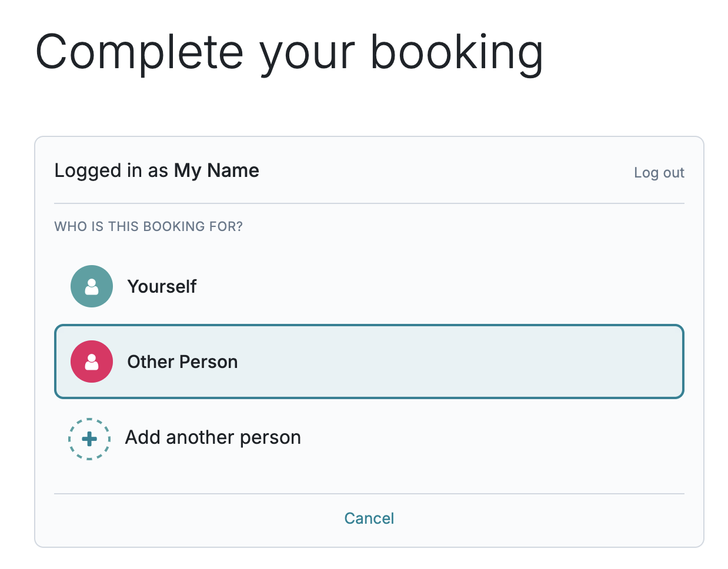728x569 pixels.
Task: Click the "Logged in as" text
Action: 111,170
